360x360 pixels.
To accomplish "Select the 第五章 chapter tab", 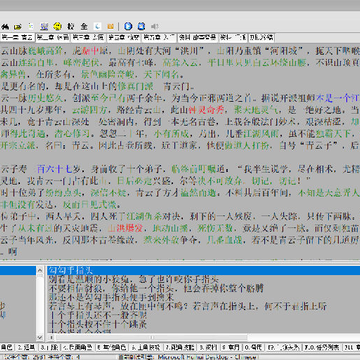I will (x=159, y=37).
